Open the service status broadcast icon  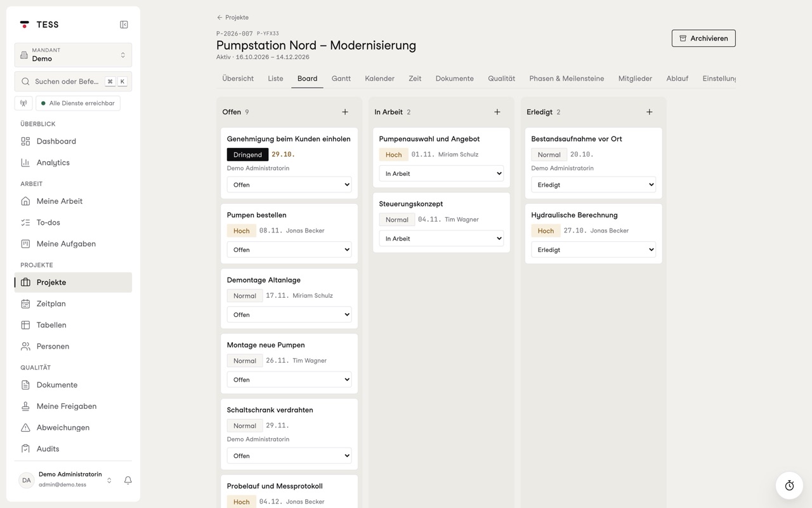pyautogui.click(x=23, y=103)
